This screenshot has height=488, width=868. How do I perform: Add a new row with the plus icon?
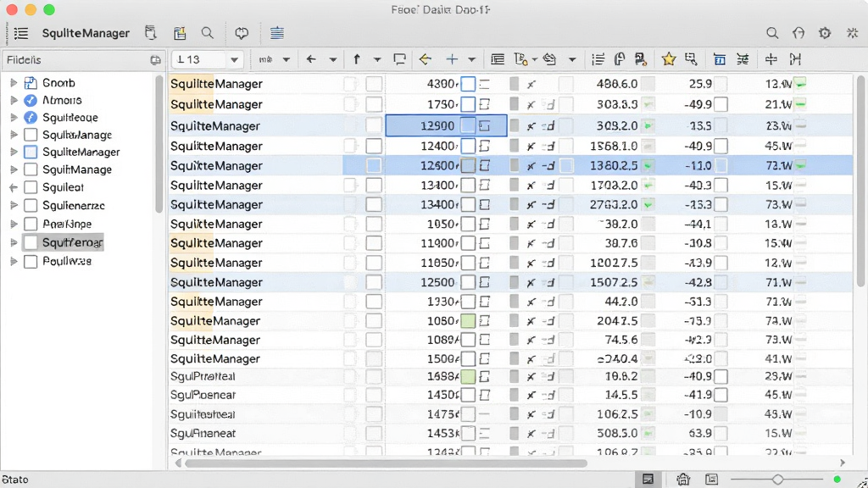click(x=452, y=59)
